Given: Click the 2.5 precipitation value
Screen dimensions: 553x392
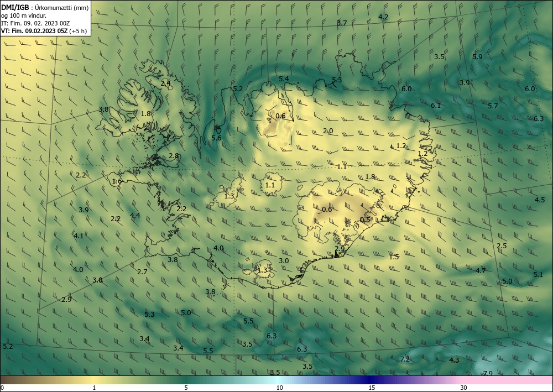Looking at the screenshot, I should coord(502,245).
